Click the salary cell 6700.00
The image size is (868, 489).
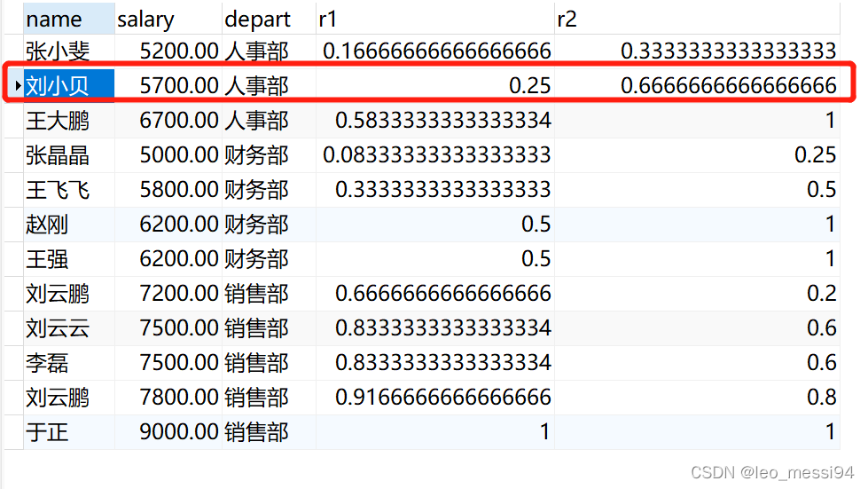tap(168, 120)
